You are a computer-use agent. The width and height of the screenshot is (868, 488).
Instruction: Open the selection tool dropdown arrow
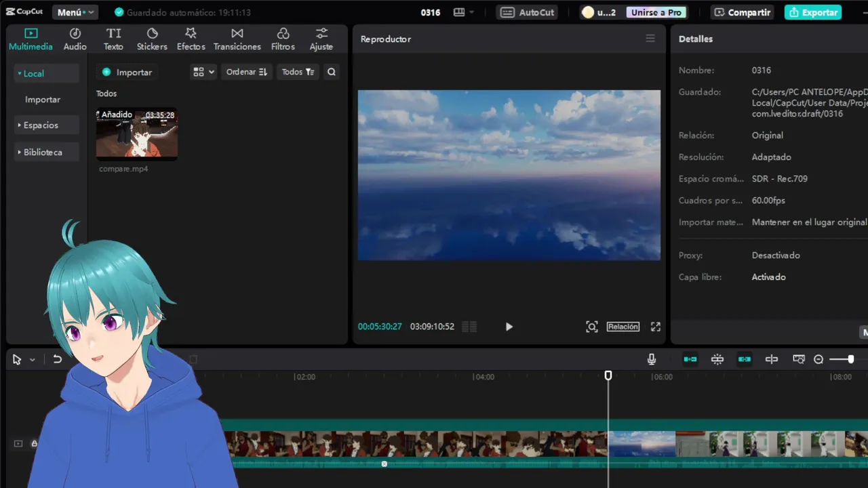[32, 360]
